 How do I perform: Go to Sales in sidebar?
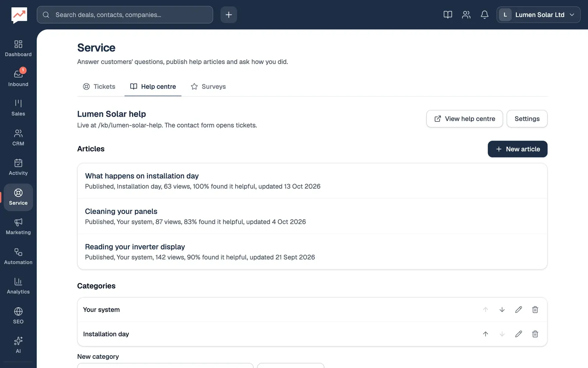coord(18,108)
